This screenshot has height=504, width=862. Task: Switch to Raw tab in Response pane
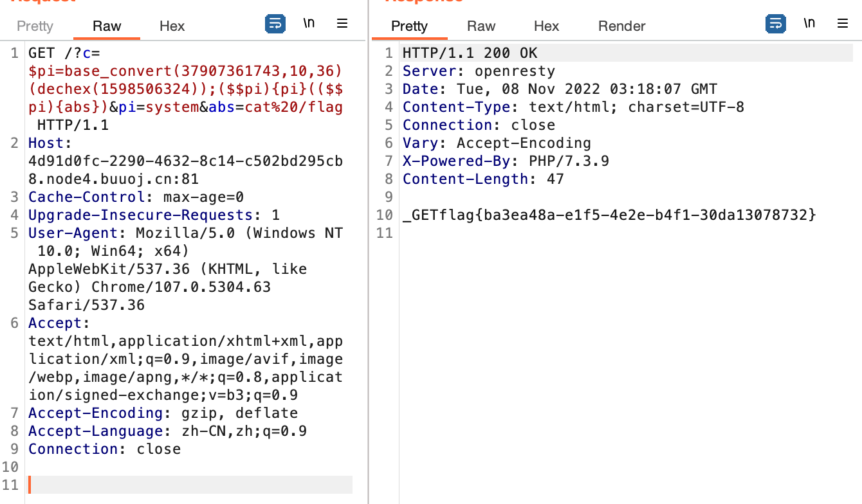(x=481, y=26)
